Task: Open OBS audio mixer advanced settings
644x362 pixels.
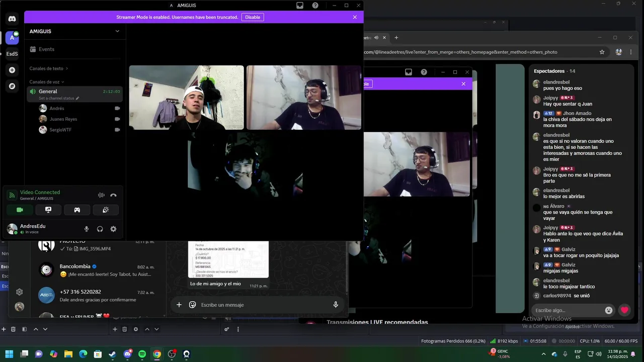Action: click(x=227, y=329)
